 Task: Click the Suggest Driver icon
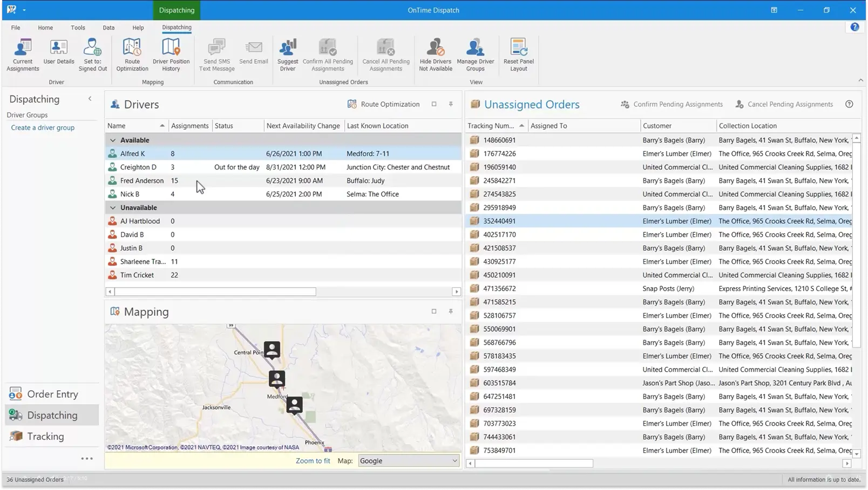(x=288, y=54)
